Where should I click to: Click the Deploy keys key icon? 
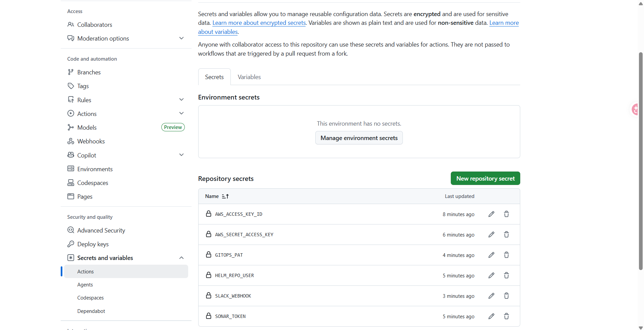point(71,244)
